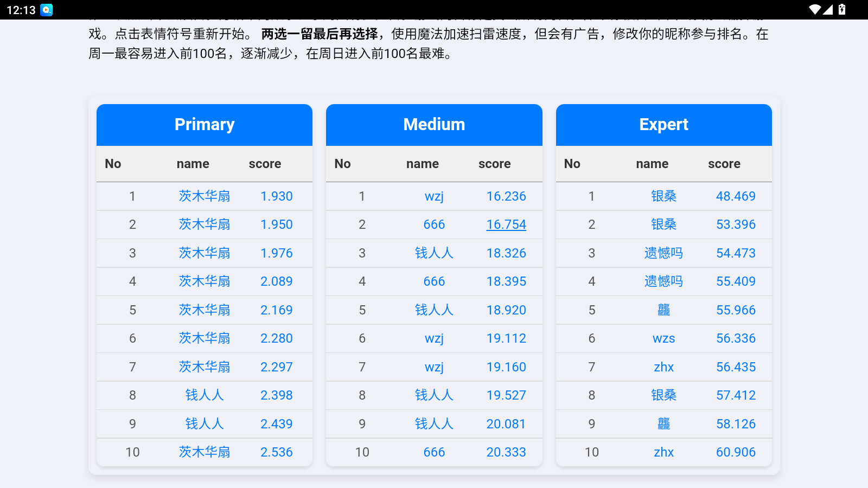Open the Expert top score 48.469
Image resolution: width=868 pixels, height=488 pixels.
point(736,196)
